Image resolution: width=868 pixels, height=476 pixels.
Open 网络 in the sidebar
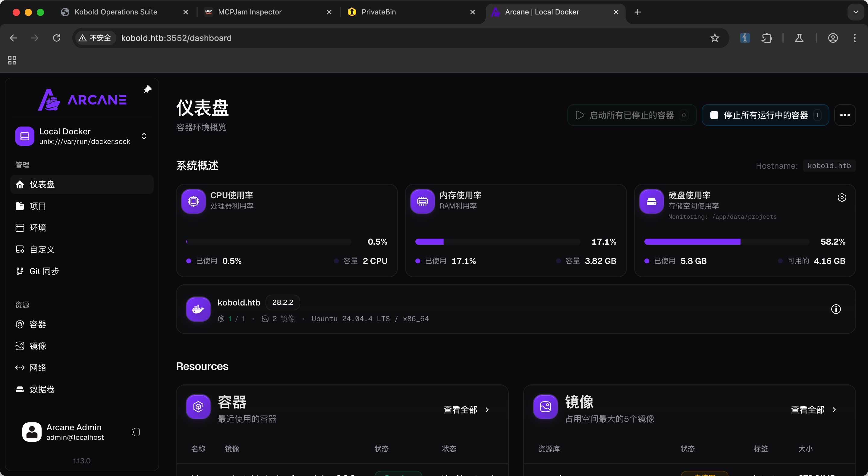coord(82,368)
